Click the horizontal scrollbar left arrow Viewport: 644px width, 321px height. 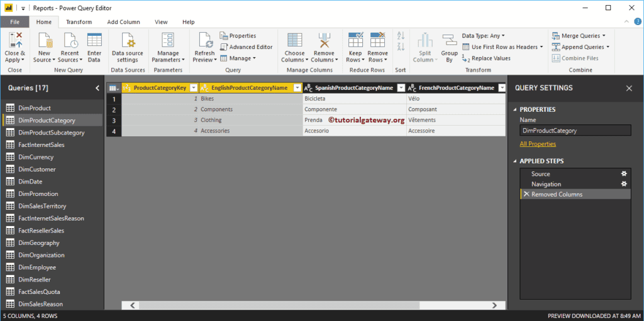click(x=132, y=305)
